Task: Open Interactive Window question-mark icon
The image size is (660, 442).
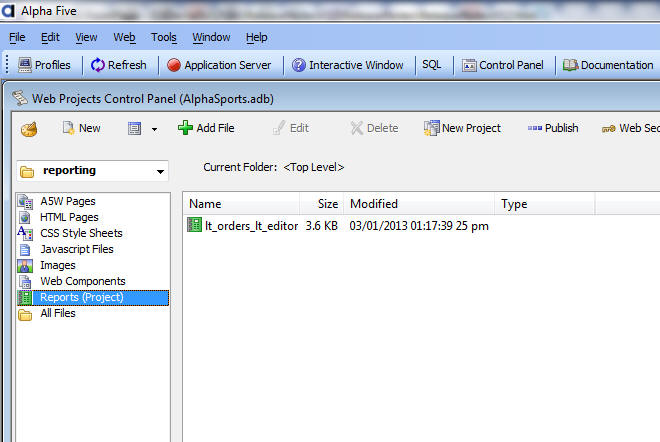Action: click(298, 65)
